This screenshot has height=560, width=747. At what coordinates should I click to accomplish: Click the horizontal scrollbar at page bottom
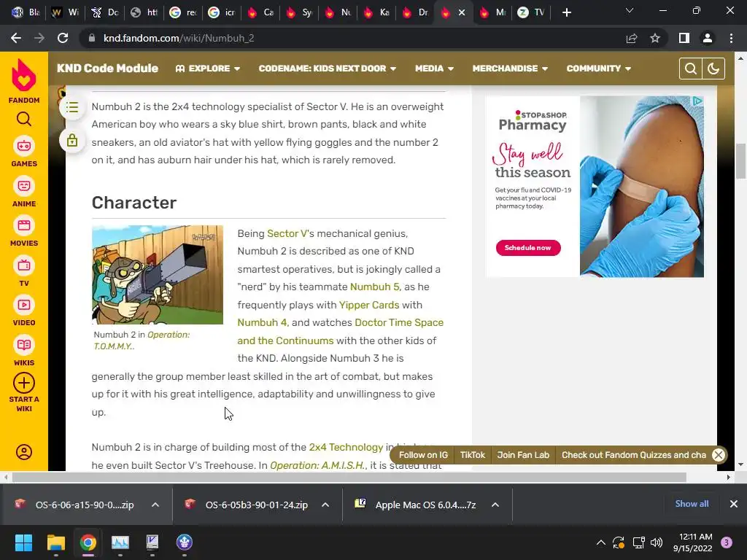click(x=349, y=477)
